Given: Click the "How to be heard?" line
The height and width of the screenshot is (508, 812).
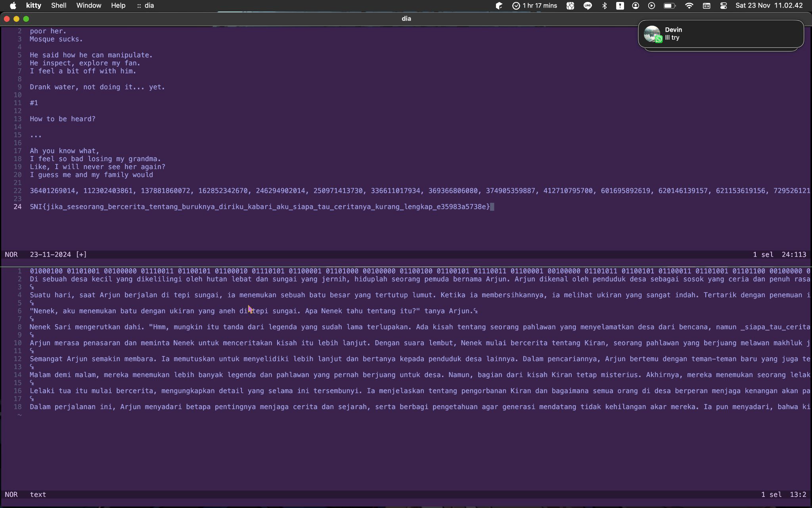Looking at the screenshot, I should (63, 119).
